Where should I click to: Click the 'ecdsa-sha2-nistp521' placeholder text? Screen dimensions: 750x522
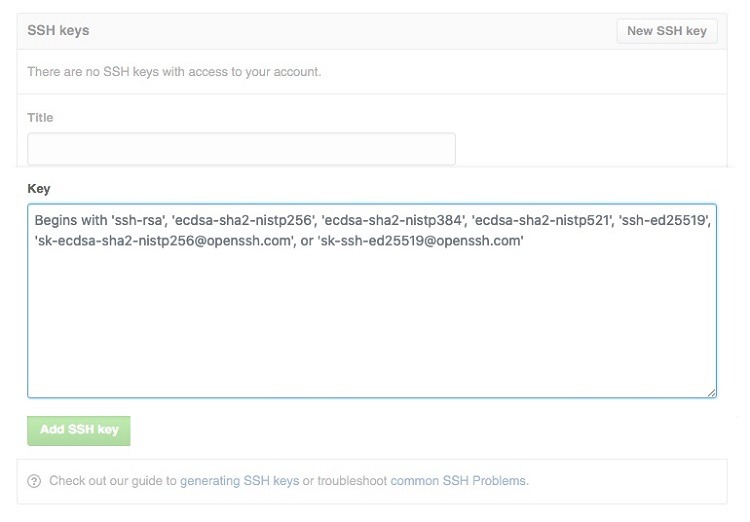click(x=543, y=220)
